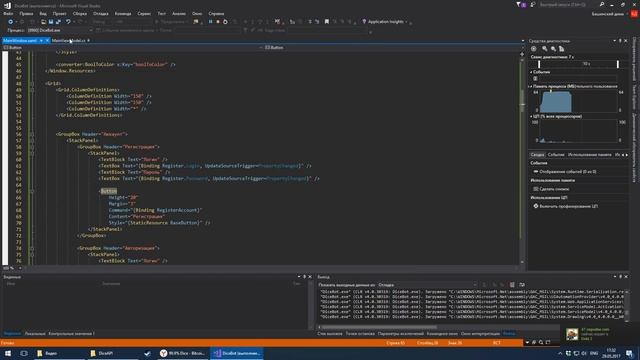Click the Application Insights lightbulb icon
The width and height of the screenshot is (640, 360).
click(364, 22)
